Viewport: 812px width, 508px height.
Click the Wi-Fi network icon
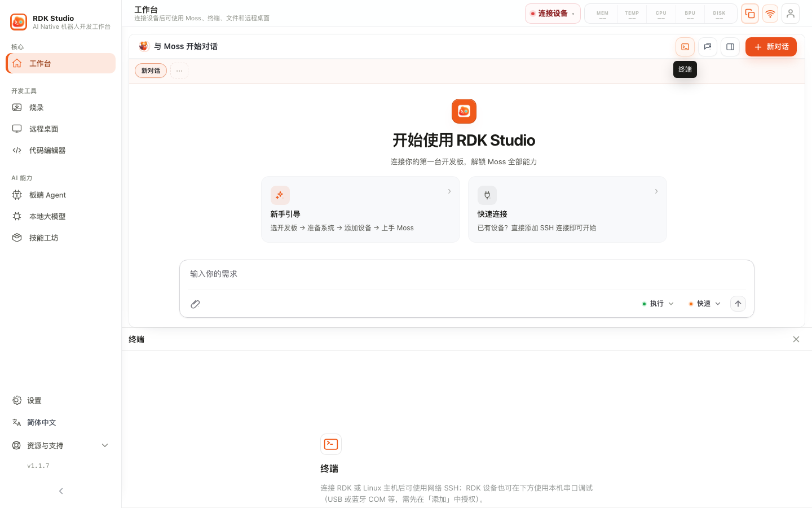[x=770, y=14]
